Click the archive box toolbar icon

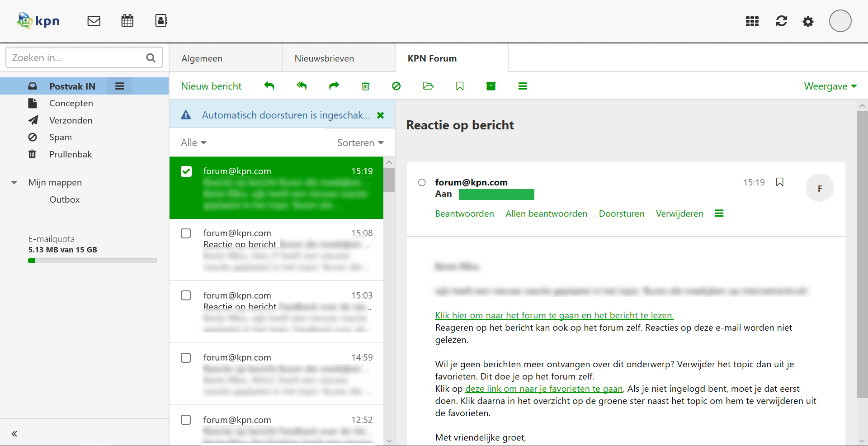point(491,86)
